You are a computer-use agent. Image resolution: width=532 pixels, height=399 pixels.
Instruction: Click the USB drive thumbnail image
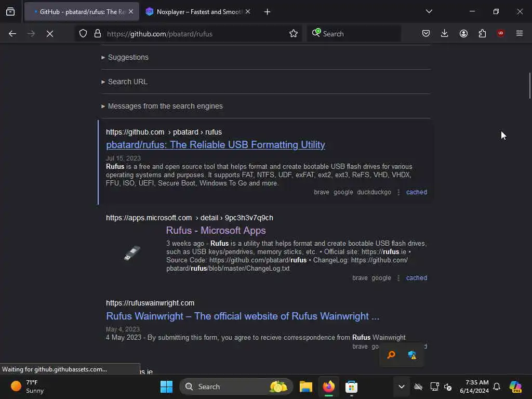(132, 253)
